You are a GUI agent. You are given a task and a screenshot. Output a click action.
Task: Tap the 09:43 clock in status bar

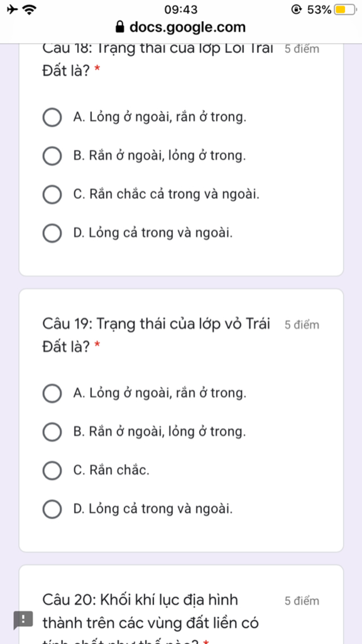pyautogui.click(x=181, y=10)
